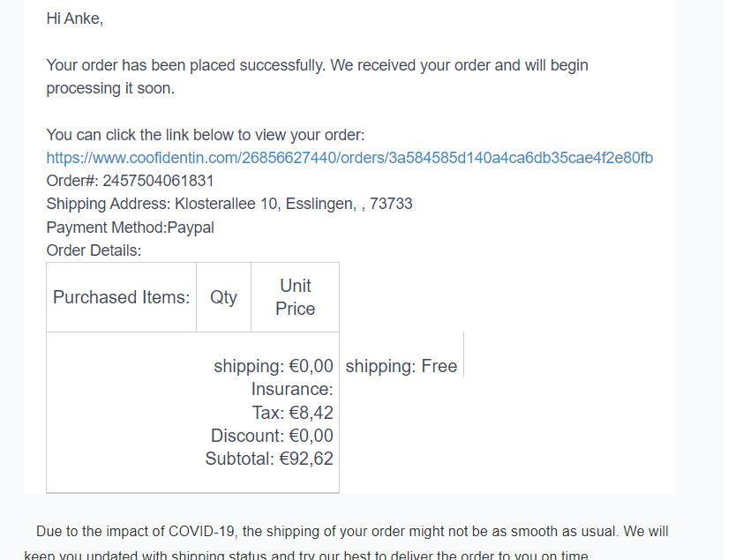Click the "Discount: €0,00" line

pos(272,436)
